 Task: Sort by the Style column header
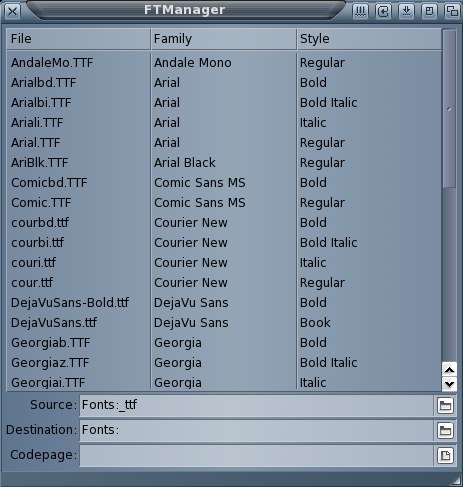[369, 39]
